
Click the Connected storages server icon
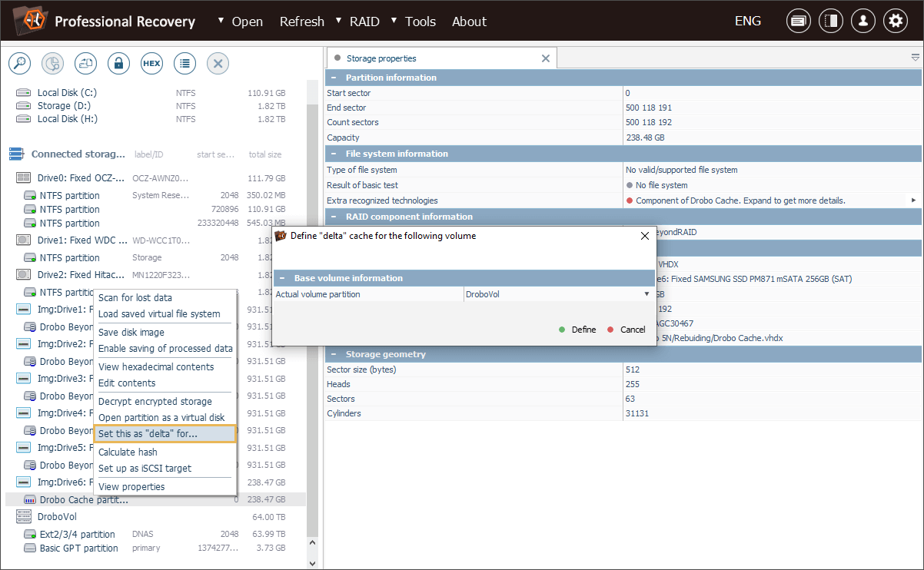point(16,154)
